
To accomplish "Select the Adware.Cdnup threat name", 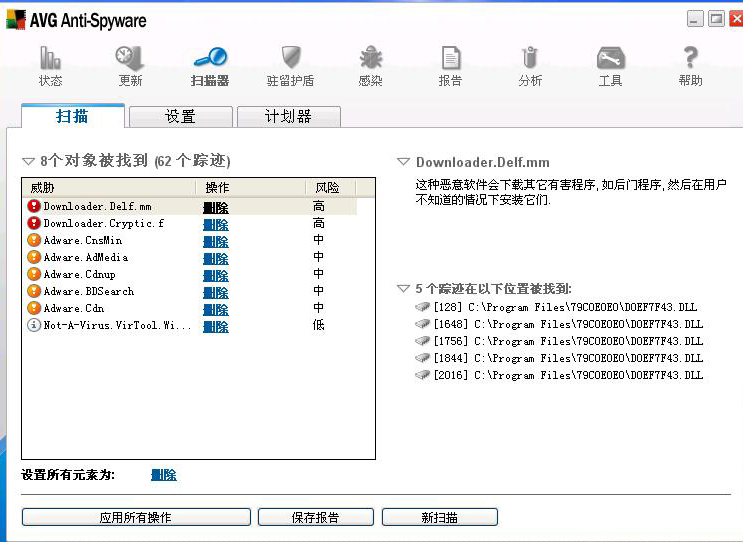I will [x=80, y=274].
